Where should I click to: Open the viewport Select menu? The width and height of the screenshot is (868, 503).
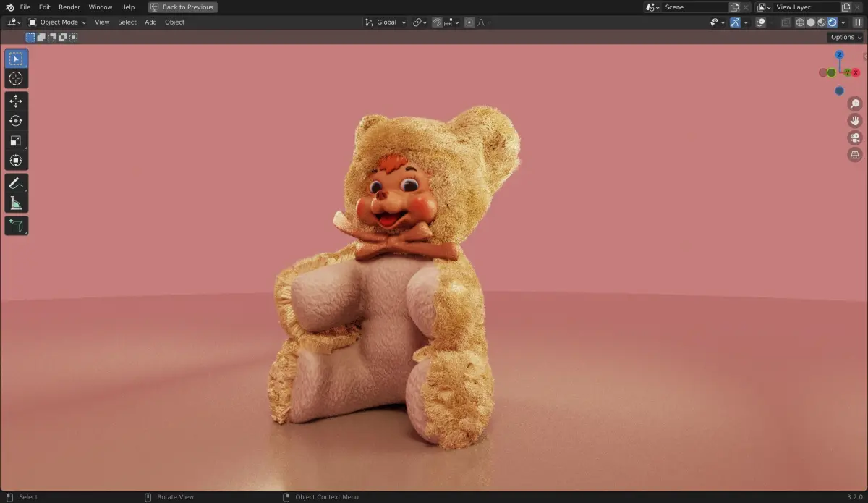[x=127, y=22]
